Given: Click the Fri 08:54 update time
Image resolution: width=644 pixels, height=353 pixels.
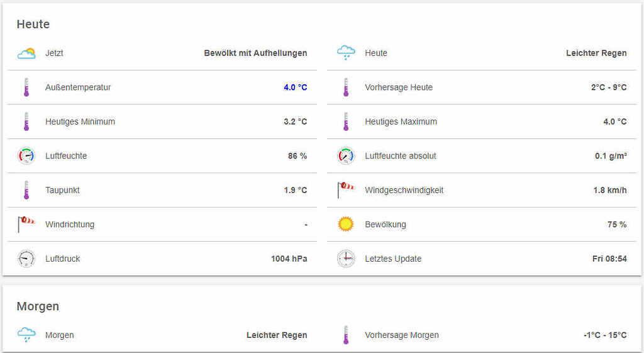Looking at the screenshot, I should 609,259.
